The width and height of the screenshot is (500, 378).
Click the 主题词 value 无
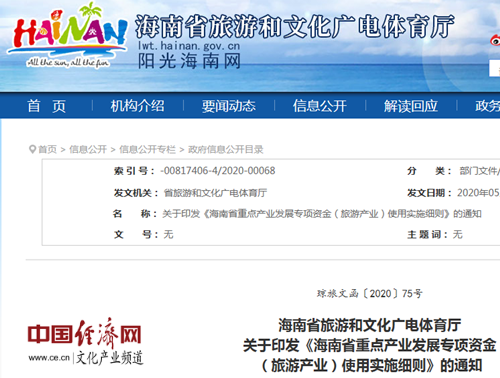tap(458, 234)
